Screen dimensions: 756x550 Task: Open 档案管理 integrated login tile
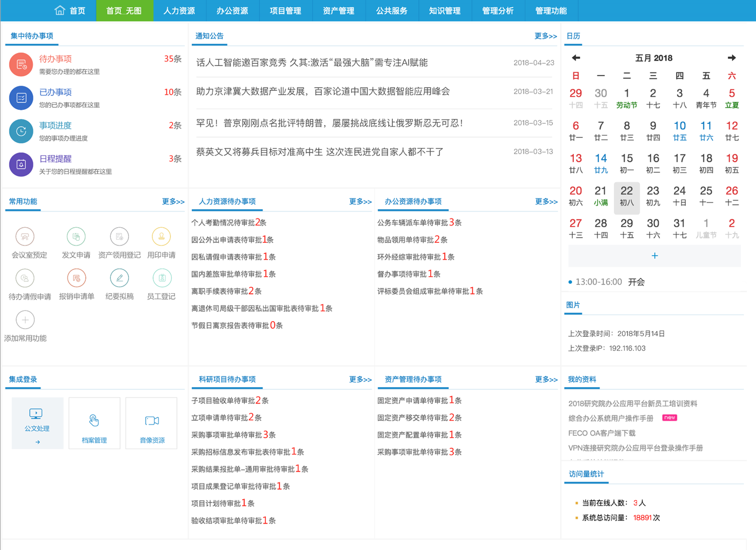95,423
